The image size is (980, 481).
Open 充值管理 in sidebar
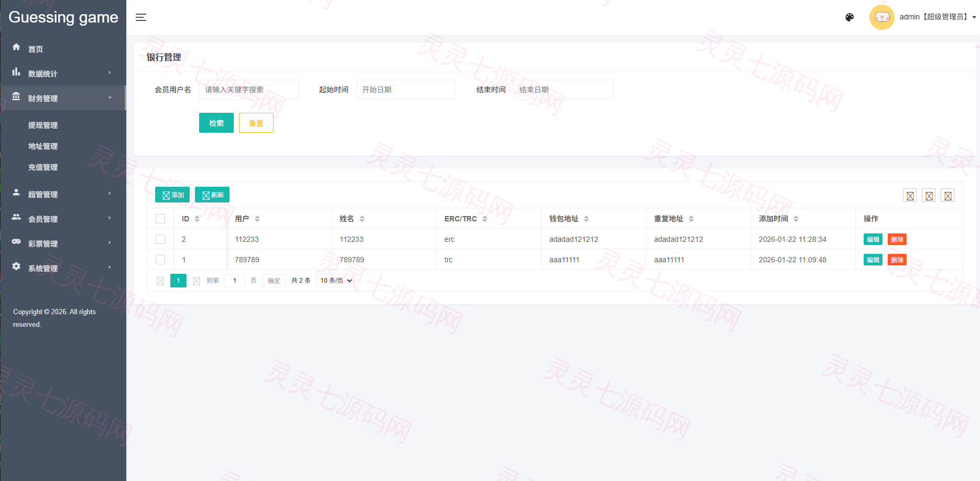(x=43, y=167)
